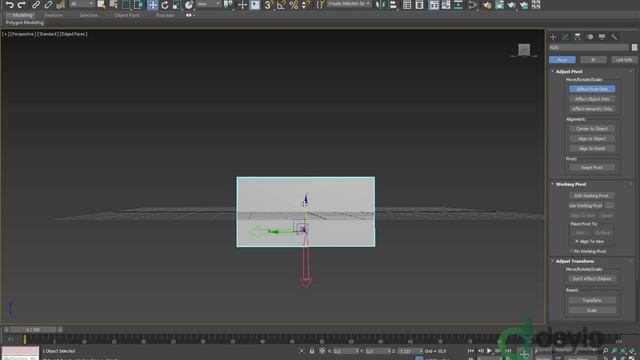The width and height of the screenshot is (640, 360).
Task: Click the Align to World button
Action: coord(592,149)
